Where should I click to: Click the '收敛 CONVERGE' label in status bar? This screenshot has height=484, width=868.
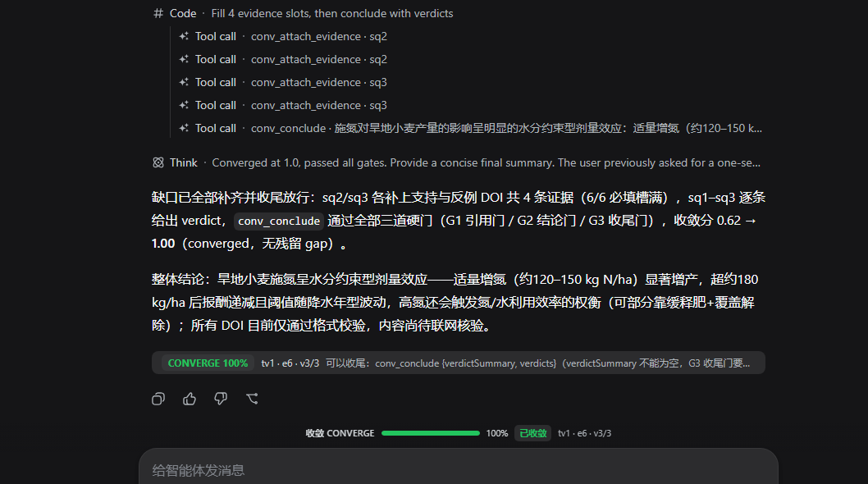(340, 433)
